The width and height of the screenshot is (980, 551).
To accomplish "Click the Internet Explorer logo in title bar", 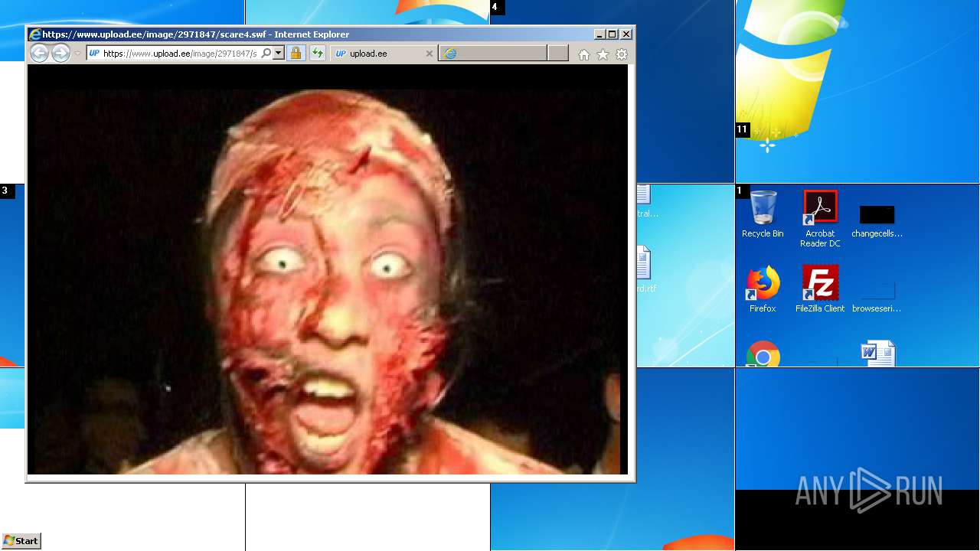I will [x=34, y=34].
